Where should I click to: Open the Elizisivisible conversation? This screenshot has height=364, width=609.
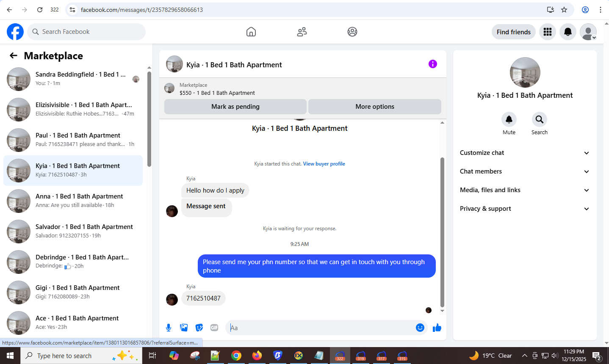(73, 109)
